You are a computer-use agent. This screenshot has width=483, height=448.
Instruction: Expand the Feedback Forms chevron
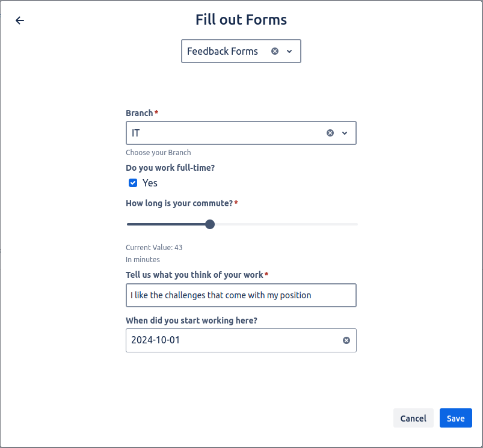[289, 51]
